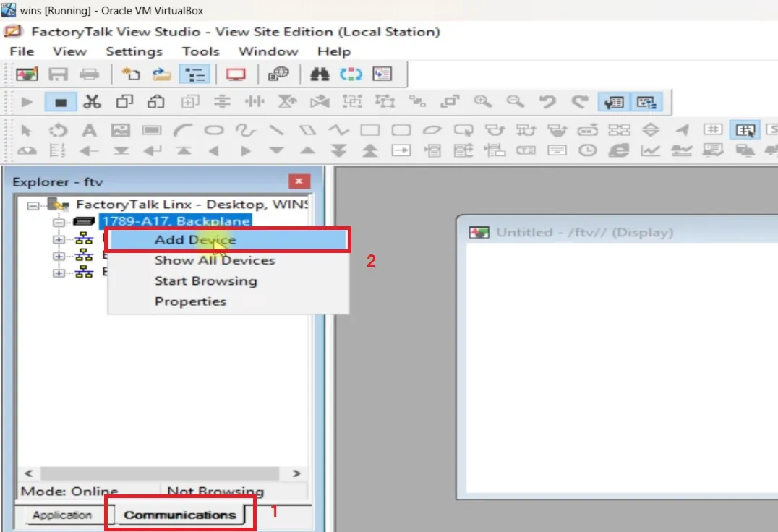Select the Arrow selection tool
This screenshot has height=532, width=778.
click(27, 130)
